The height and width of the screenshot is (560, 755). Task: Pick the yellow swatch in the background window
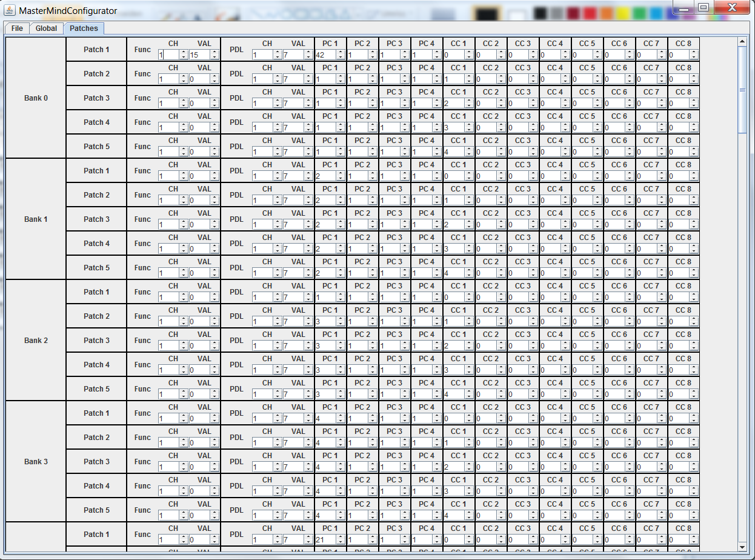[622, 13]
